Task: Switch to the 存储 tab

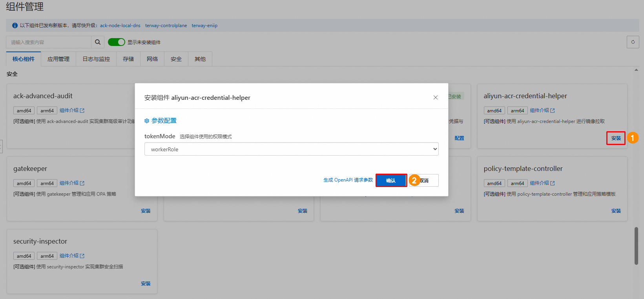Action: click(x=128, y=59)
